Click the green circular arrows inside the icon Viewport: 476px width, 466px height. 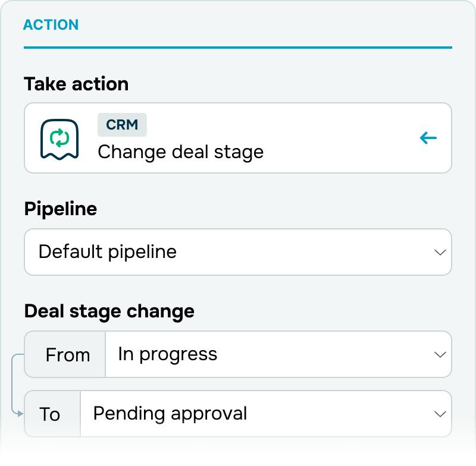click(x=59, y=138)
